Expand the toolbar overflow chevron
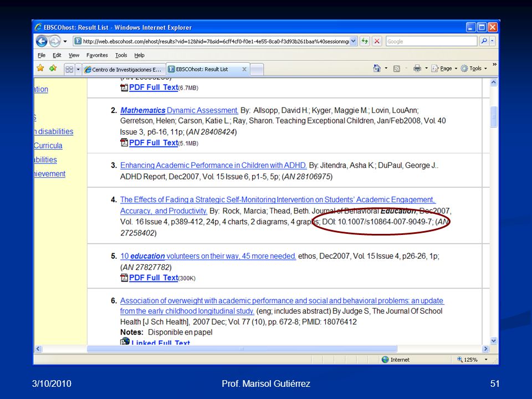The width and height of the screenshot is (532, 399). click(494, 64)
